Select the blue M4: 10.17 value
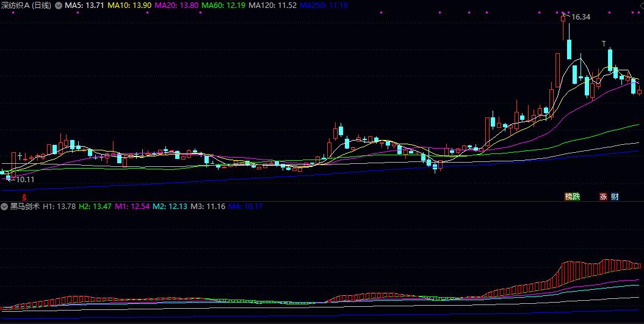644x324 pixels. coord(245,206)
